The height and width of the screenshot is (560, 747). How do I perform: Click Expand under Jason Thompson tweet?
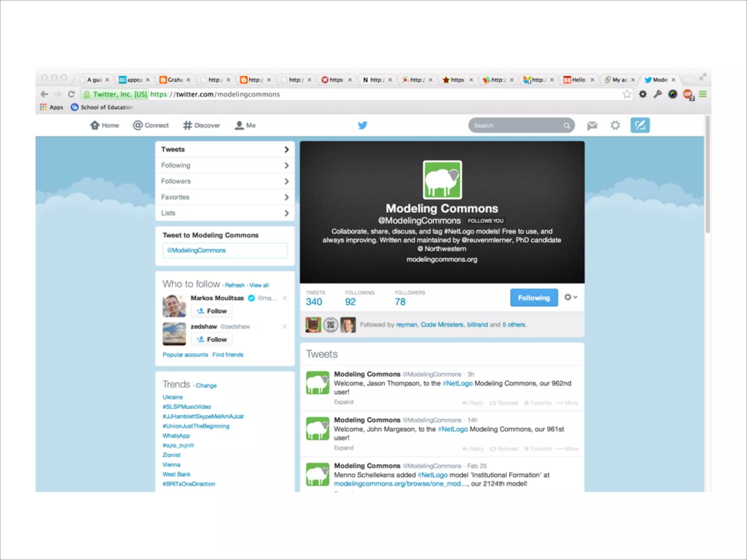pos(344,402)
